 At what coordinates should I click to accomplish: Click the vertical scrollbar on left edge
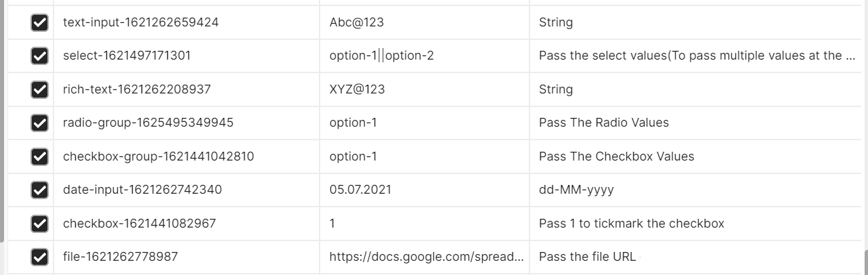(2, 121)
